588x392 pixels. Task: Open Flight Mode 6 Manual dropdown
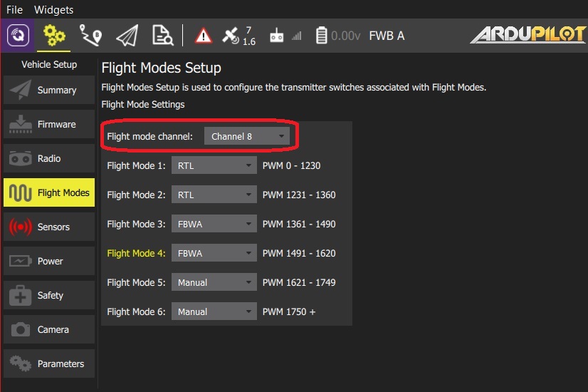213,311
